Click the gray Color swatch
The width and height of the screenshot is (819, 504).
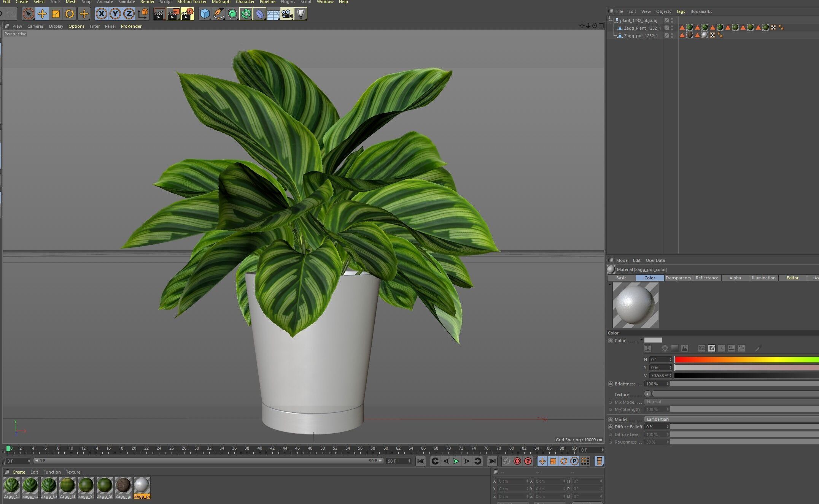(653, 340)
